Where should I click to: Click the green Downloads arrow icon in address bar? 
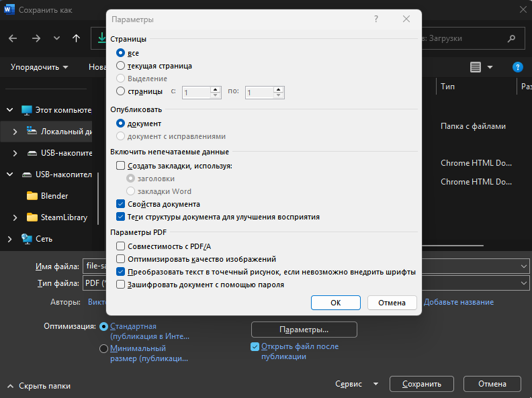coord(102,38)
